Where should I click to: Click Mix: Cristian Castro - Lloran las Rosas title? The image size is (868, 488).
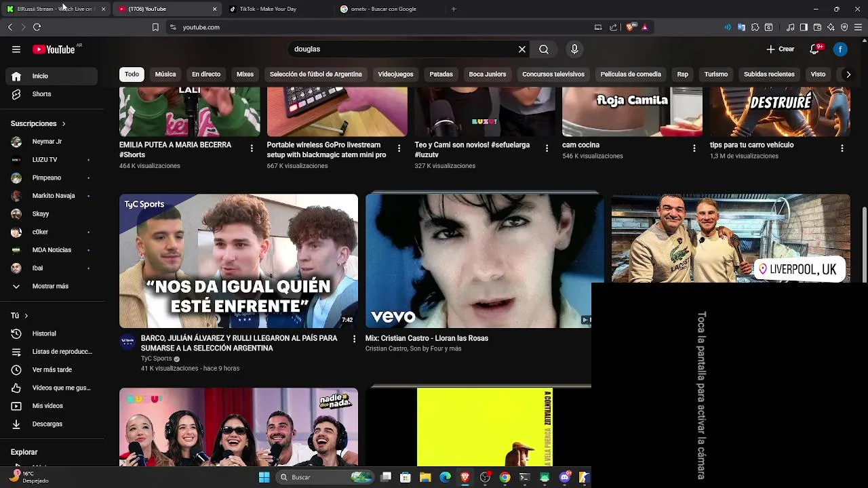pos(427,338)
